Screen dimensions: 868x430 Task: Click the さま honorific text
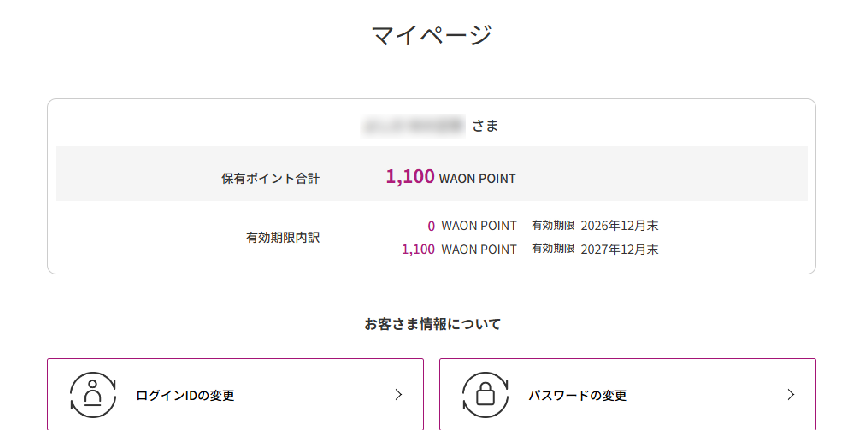point(485,126)
